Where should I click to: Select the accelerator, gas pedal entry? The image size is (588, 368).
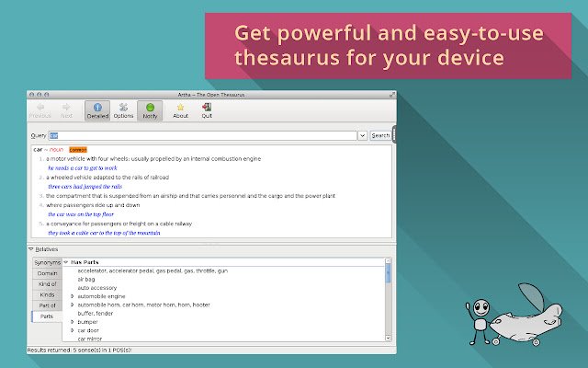153,270
